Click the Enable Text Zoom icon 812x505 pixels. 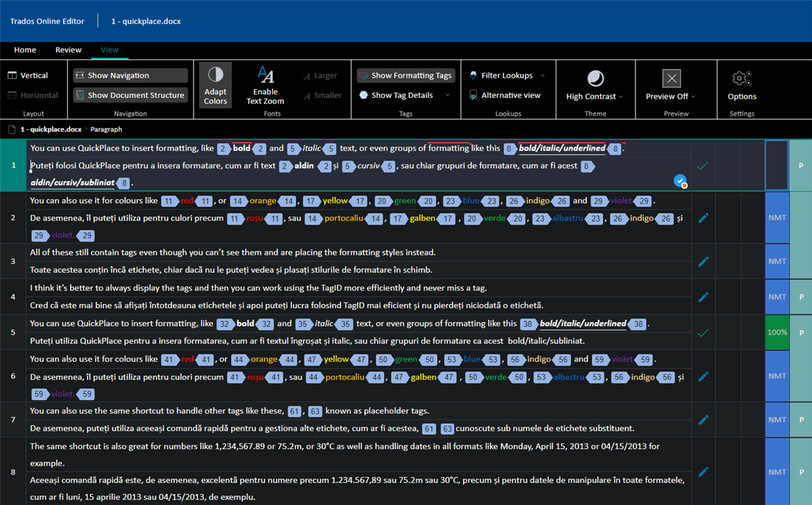pyautogui.click(x=265, y=74)
